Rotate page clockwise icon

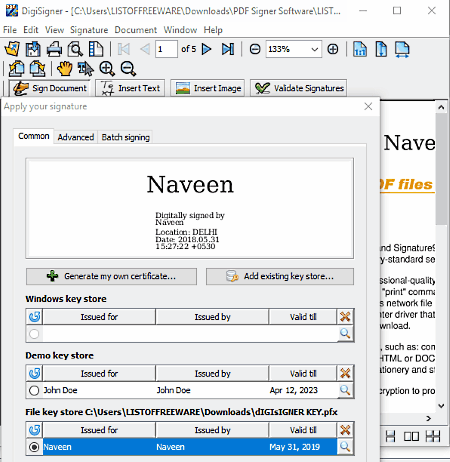pyautogui.click(x=37, y=68)
